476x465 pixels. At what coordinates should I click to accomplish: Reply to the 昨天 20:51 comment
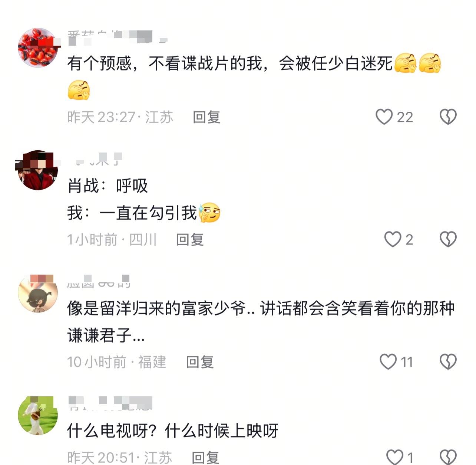205,458
